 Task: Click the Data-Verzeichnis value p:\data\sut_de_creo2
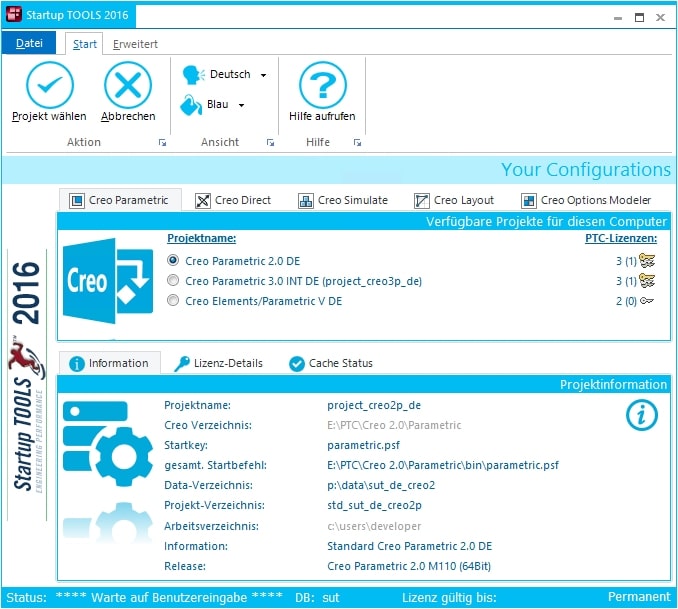point(381,485)
